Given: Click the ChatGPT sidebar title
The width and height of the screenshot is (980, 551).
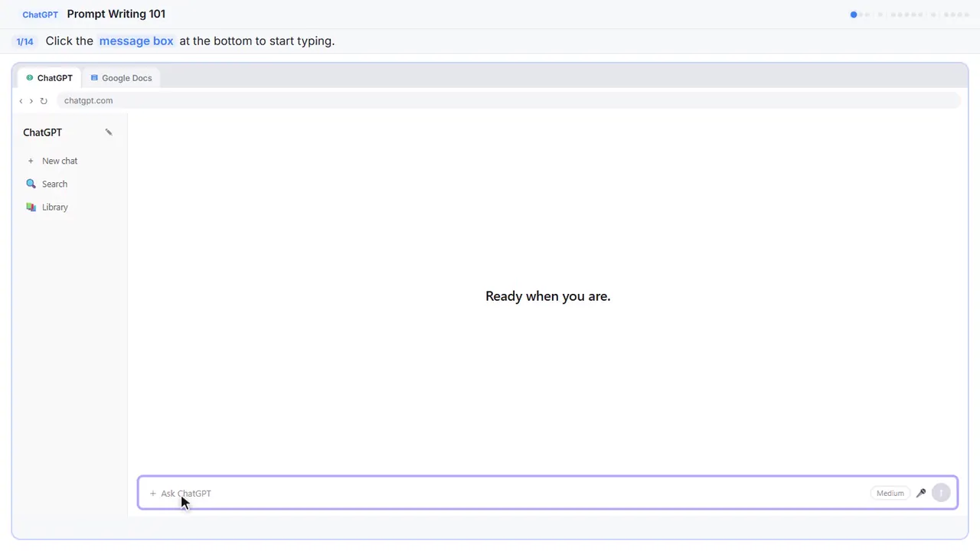Looking at the screenshot, I should click(42, 132).
